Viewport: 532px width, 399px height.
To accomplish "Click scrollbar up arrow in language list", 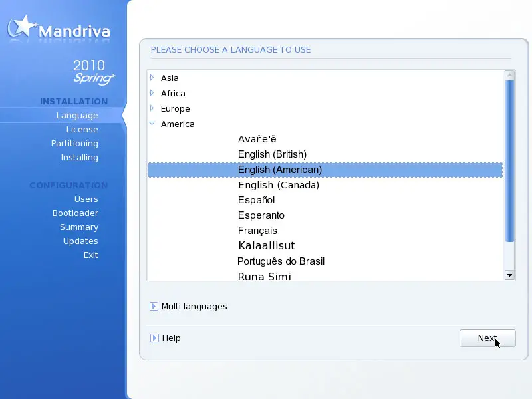I will pyautogui.click(x=509, y=75).
